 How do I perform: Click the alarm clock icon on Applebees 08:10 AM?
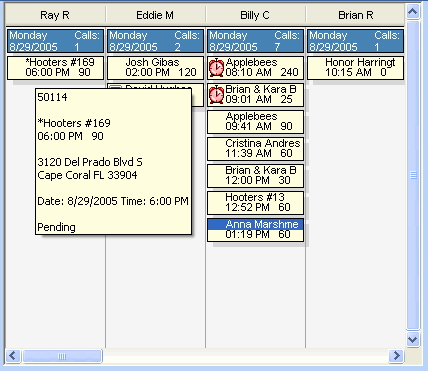click(x=217, y=68)
